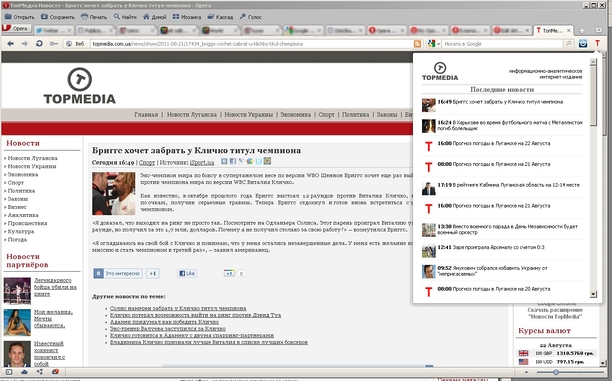
Task: Select the Спорт navigation menu item
Action: (x=326, y=114)
